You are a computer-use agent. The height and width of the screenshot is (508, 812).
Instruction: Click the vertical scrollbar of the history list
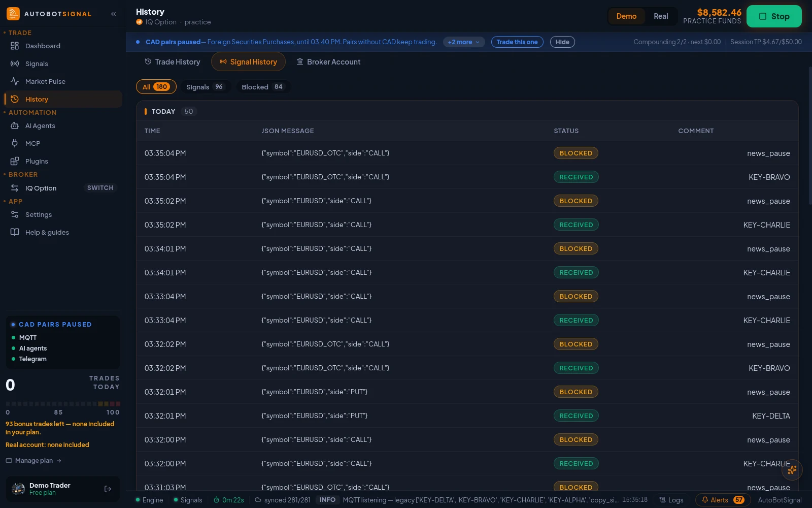pos(810,135)
